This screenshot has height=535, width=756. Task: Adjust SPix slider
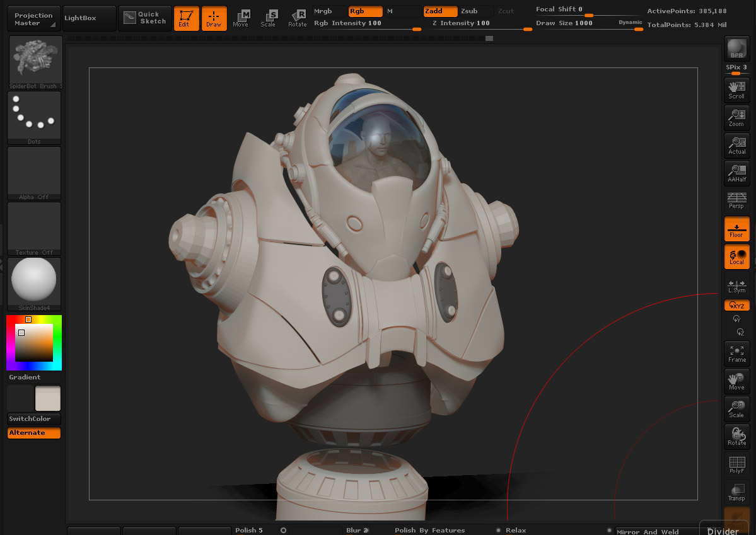(x=736, y=69)
